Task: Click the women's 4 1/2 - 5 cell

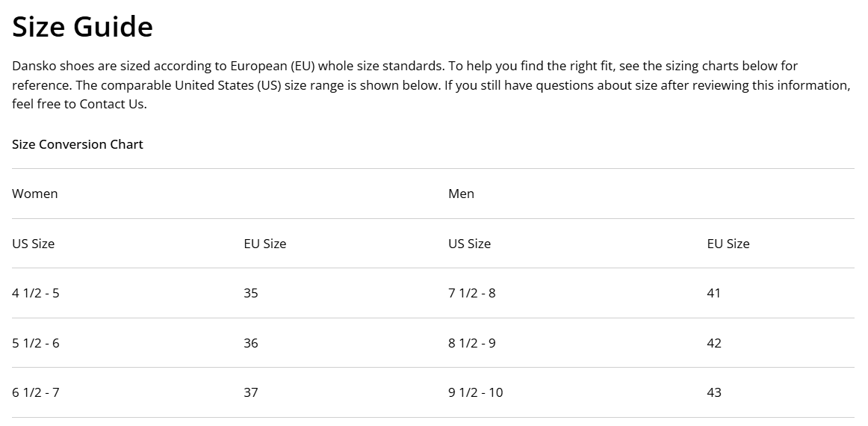Action: pos(36,293)
